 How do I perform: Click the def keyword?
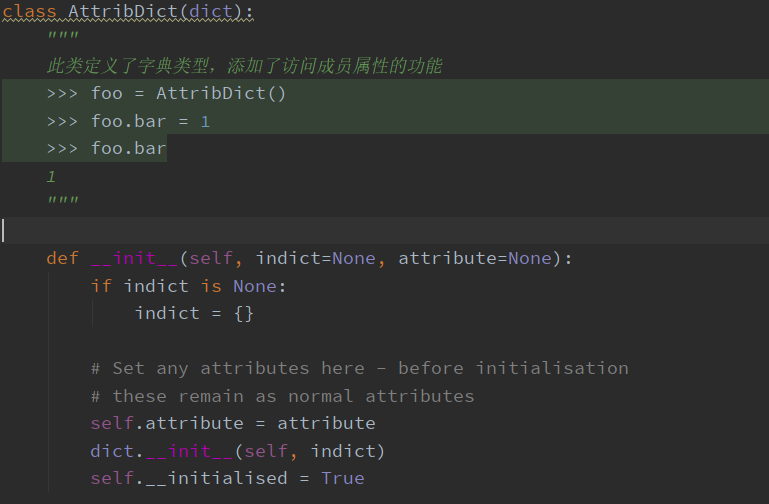pos(62,258)
